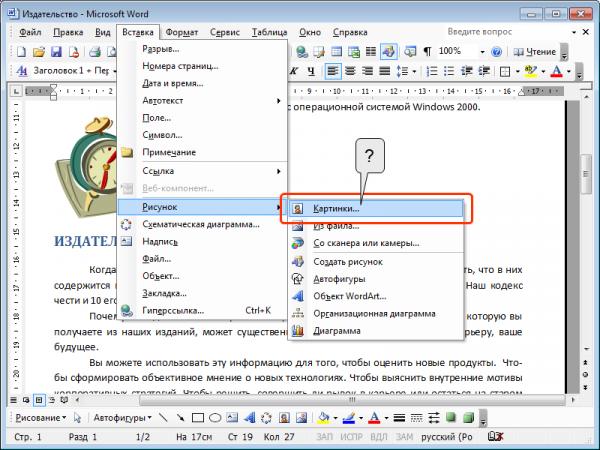This screenshot has height=450, width=600.
Task: Open the Автофигуры dropdown in the Drawing toolbar
Action: point(122,417)
